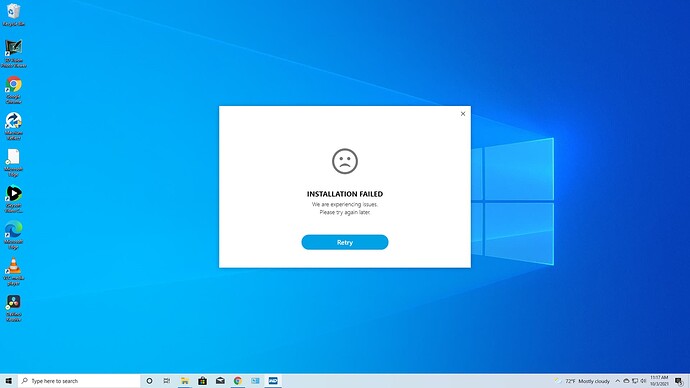Open the Action Center notifications icon
This screenshot has width=690, height=388.
click(679, 381)
